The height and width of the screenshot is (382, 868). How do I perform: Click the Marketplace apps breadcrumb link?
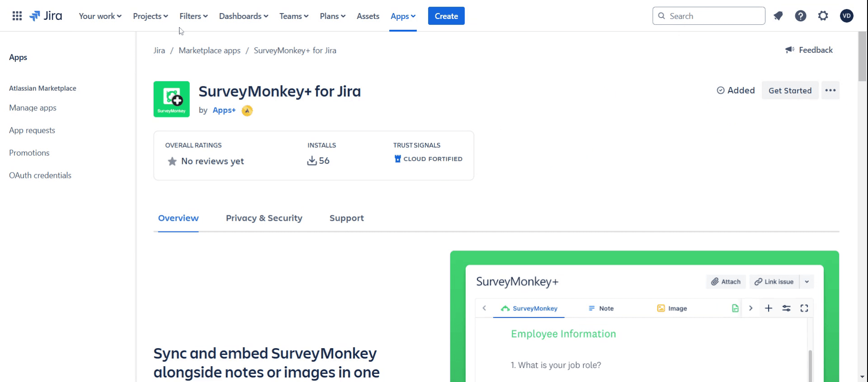[209, 51]
